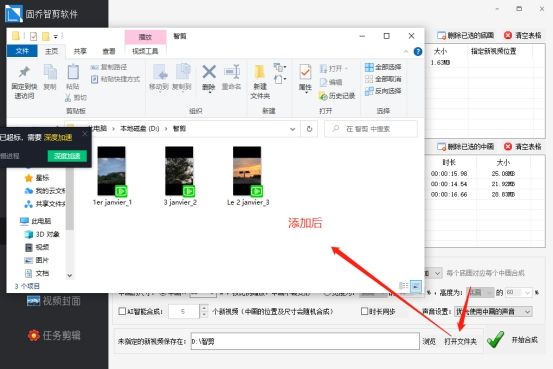The image size is (553, 369).
Task: Open 历史记录 in the ribbon
Action: tap(337, 96)
